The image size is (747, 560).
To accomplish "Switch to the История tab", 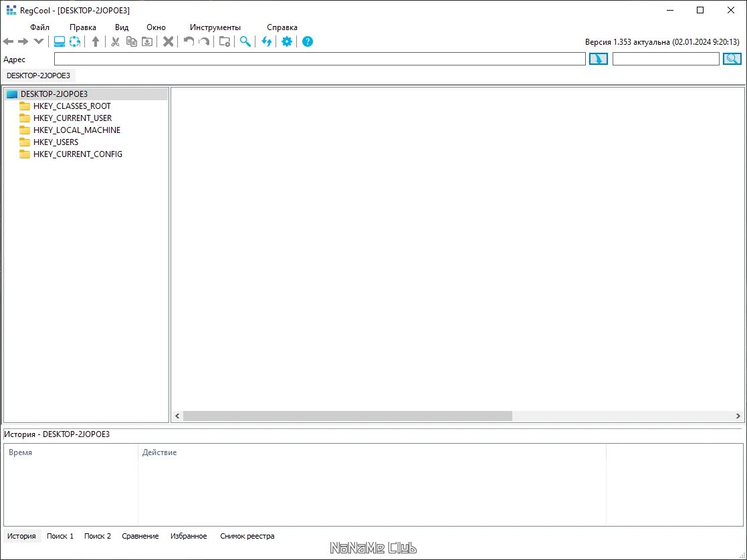I will pos(21,536).
